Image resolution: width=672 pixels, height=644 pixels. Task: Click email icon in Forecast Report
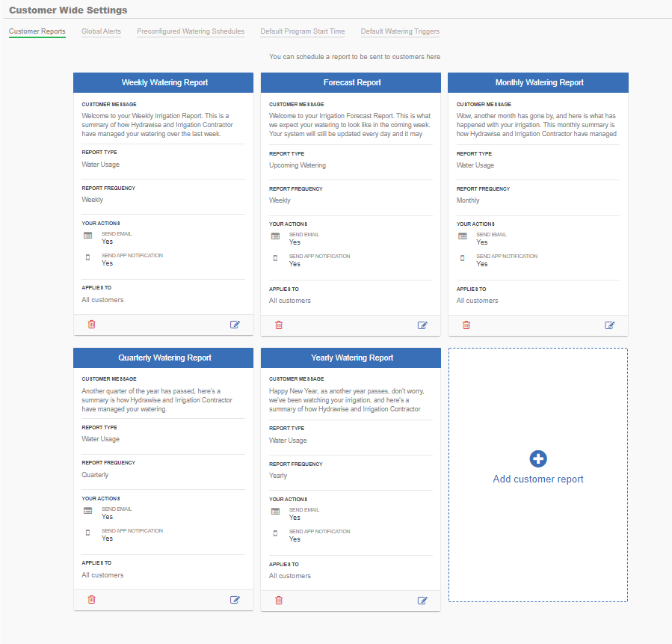(x=275, y=236)
